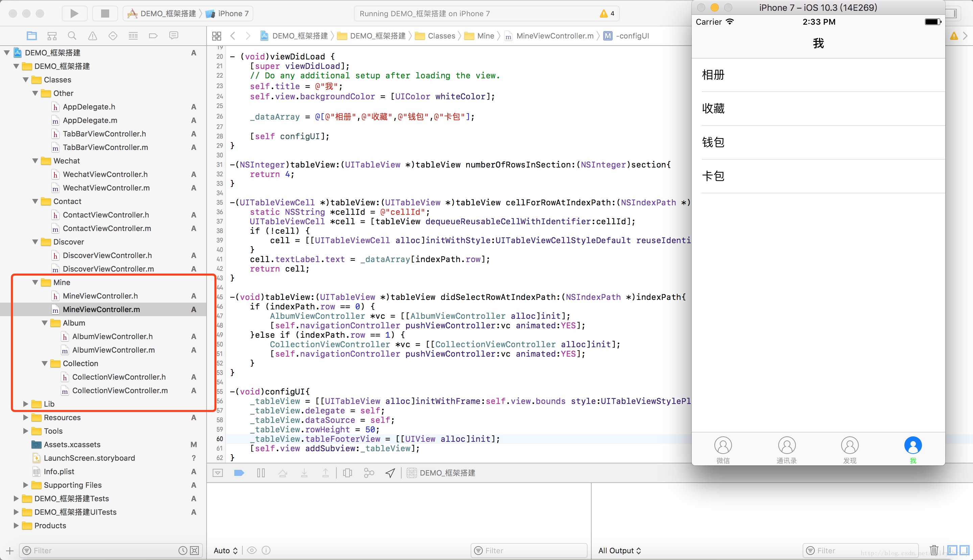Collapse the Mine folder disclosure triangle
The height and width of the screenshot is (560, 973).
35,282
